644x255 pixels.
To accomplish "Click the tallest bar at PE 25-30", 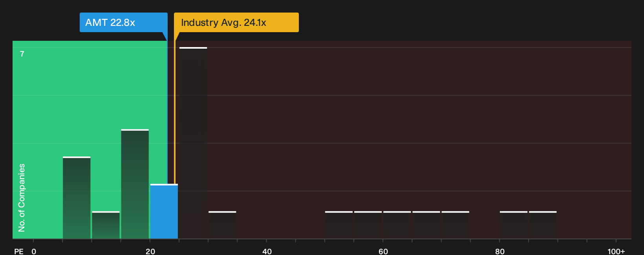I will coord(193,143).
